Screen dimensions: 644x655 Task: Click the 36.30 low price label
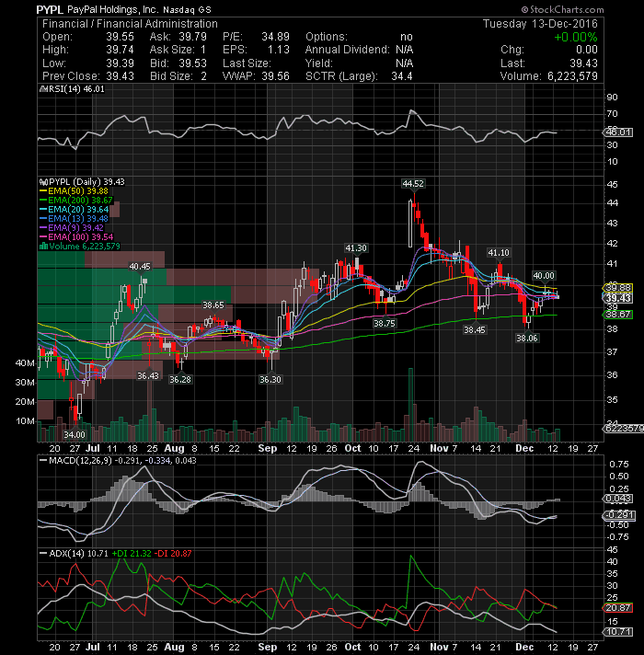pos(270,380)
